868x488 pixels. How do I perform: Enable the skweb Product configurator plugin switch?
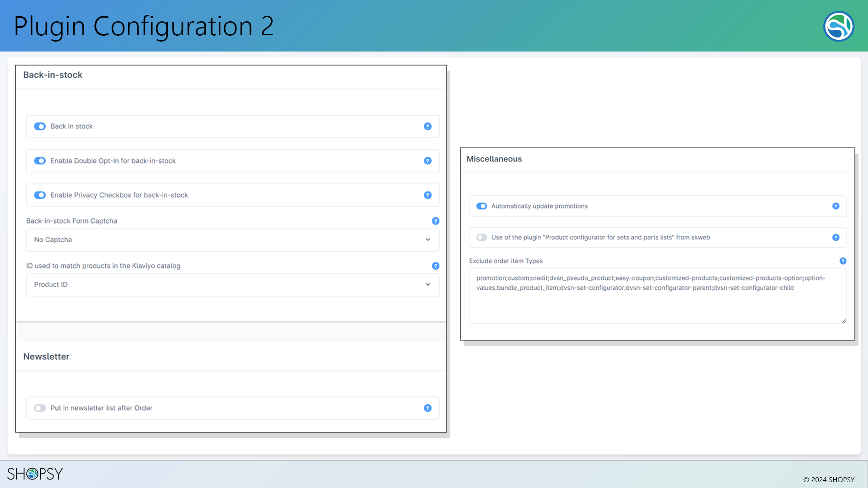tap(481, 238)
